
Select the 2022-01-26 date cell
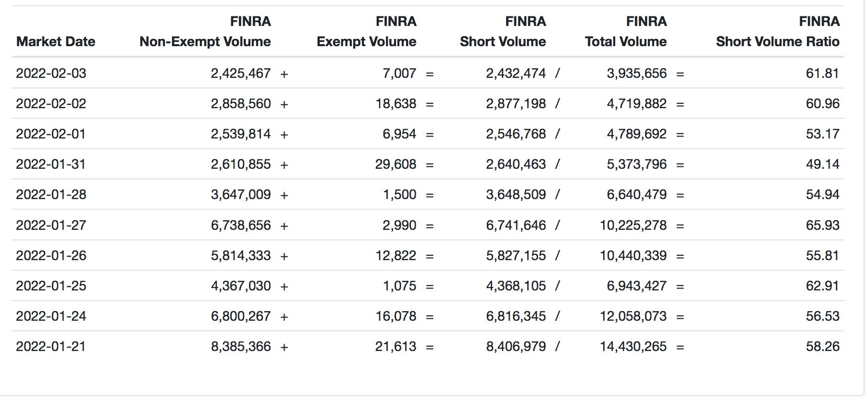[x=51, y=256]
